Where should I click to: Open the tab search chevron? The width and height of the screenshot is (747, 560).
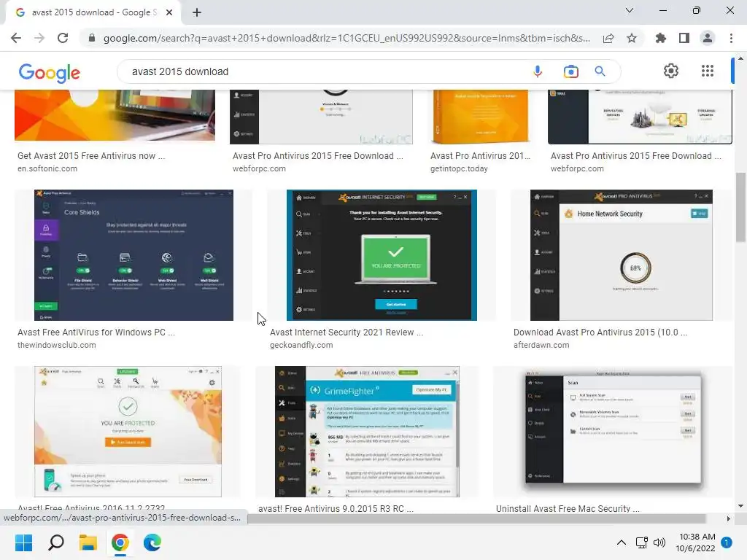(x=630, y=10)
